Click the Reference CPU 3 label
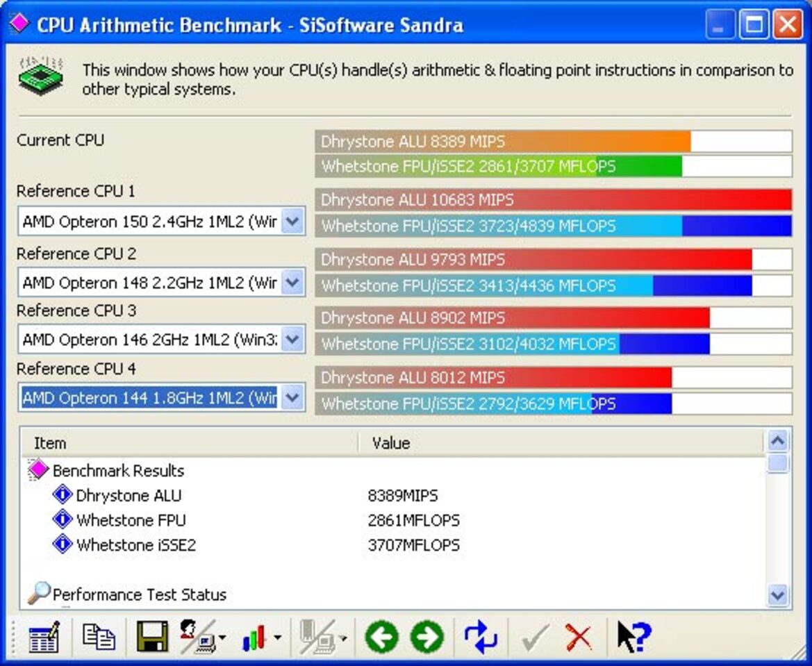This screenshot has width=812, height=666. [x=76, y=310]
